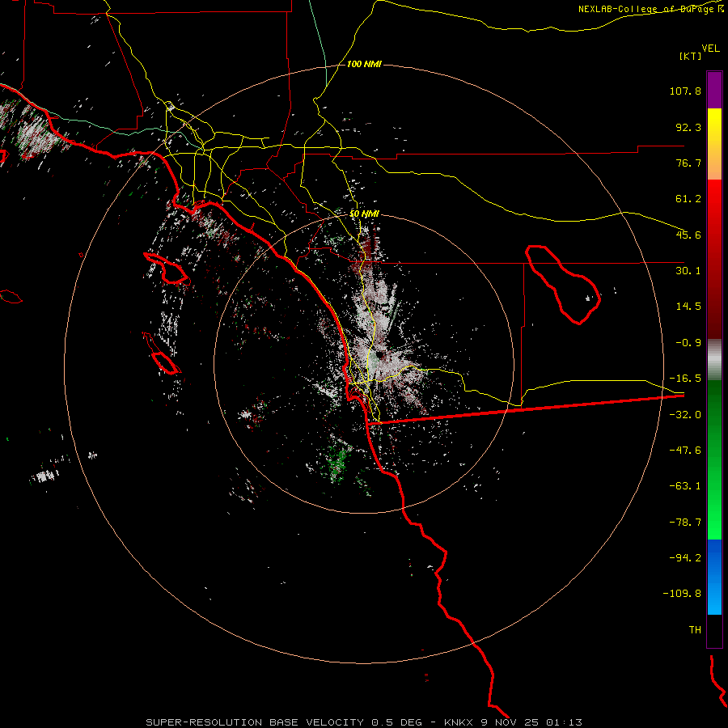Click the blue segment of velocity scale
728x728 pixels.
[x=714, y=577]
